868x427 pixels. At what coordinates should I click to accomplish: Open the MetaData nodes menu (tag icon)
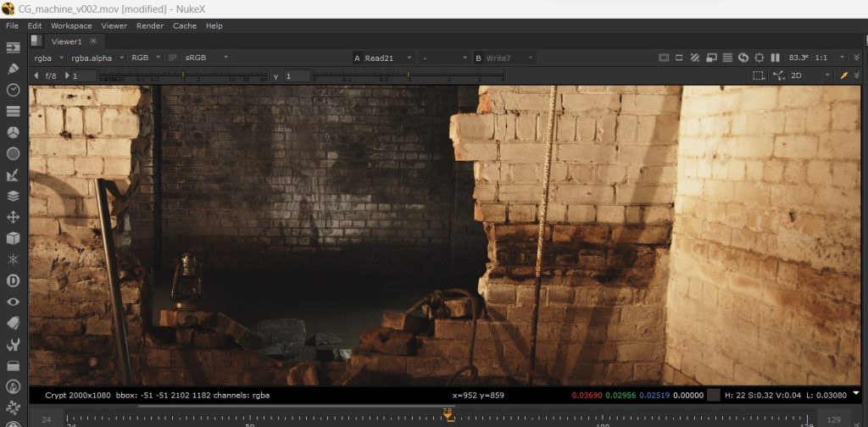[13, 323]
